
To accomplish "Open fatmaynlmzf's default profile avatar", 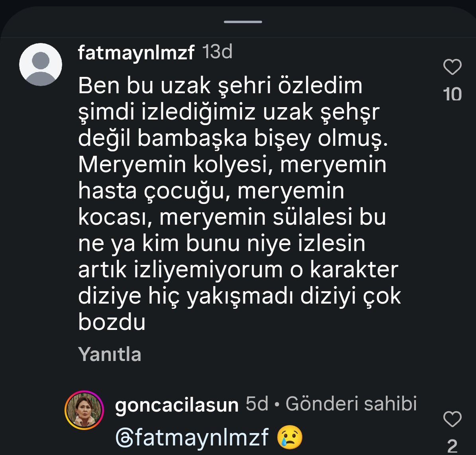I will click(x=41, y=65).
